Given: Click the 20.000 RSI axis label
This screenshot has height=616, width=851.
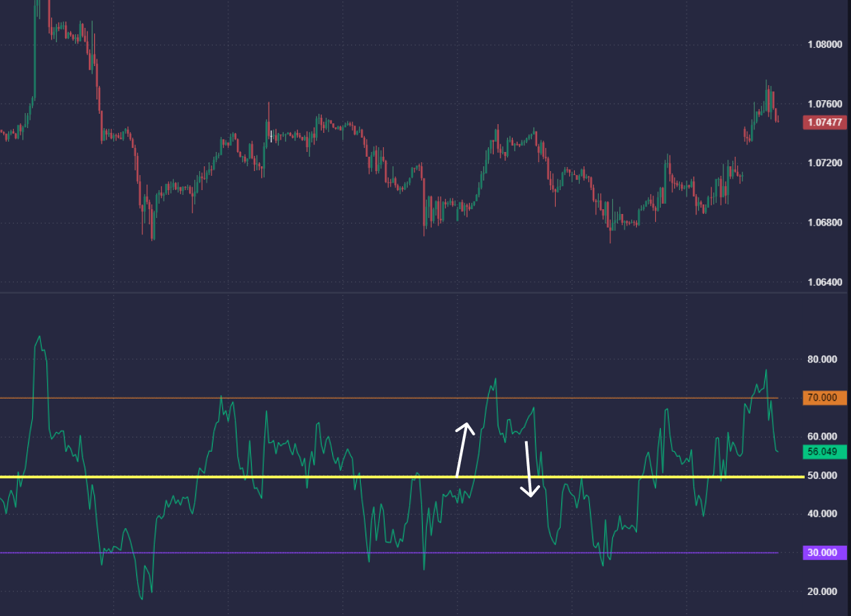Looking at the screenshot, I should [x=822, y=591].
